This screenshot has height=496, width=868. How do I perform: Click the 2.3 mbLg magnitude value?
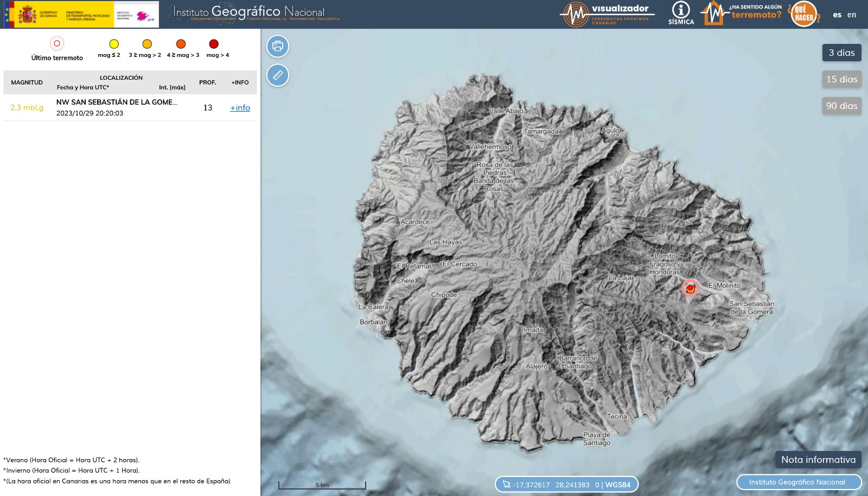tap(27, 107)
